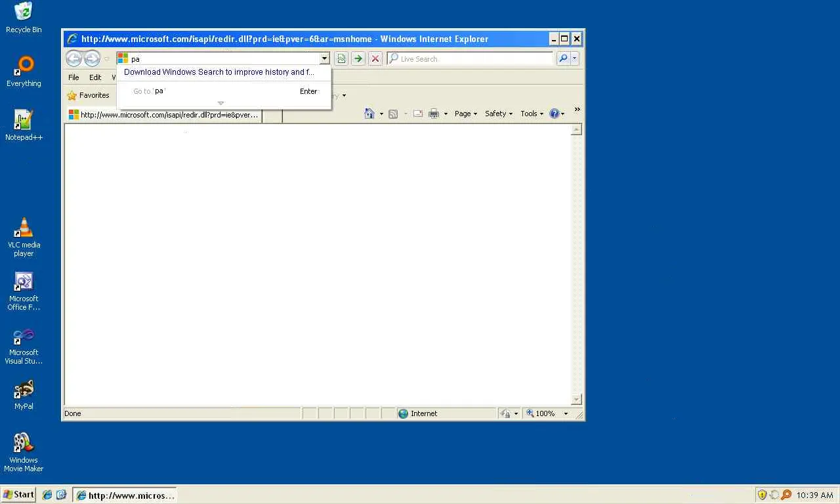This screenshot has width=840, height=504.
Task: Open the Page dropdown menu
Action: 466,114
